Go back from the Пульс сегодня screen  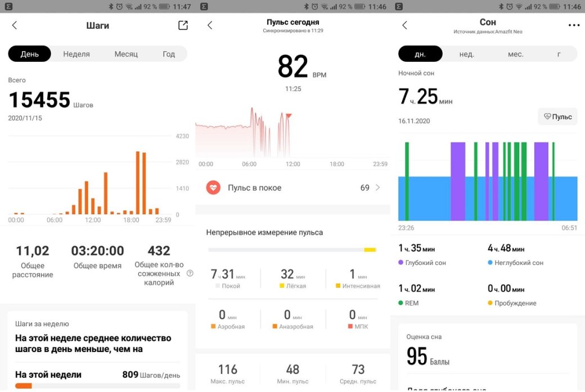tap(210, 25)
